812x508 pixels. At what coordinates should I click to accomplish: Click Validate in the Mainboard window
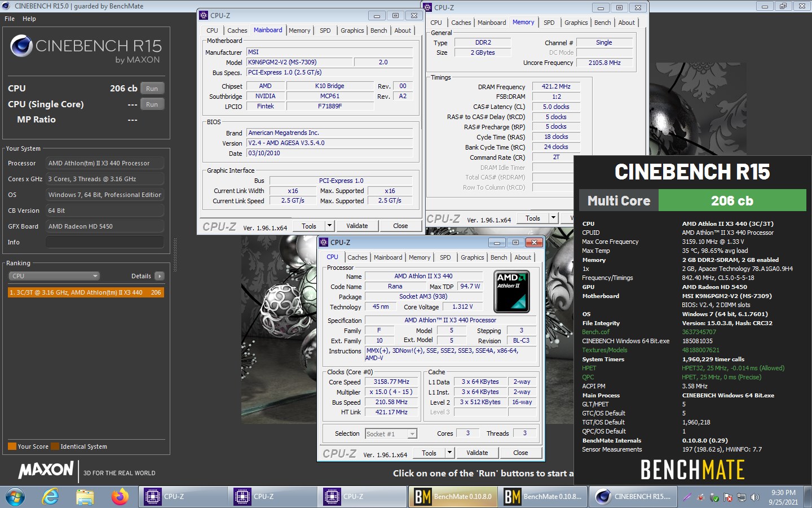(x=357, y=226)
